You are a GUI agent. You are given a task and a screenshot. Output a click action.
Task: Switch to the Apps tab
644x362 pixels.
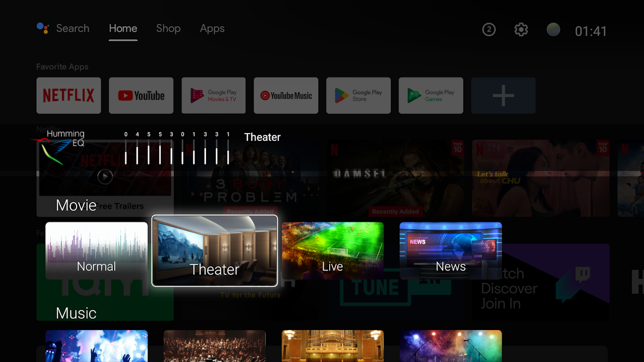(212, 29)
